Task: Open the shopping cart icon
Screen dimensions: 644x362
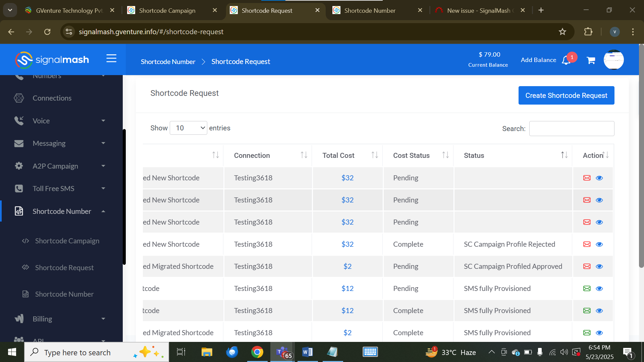Action: pos(591,60)
